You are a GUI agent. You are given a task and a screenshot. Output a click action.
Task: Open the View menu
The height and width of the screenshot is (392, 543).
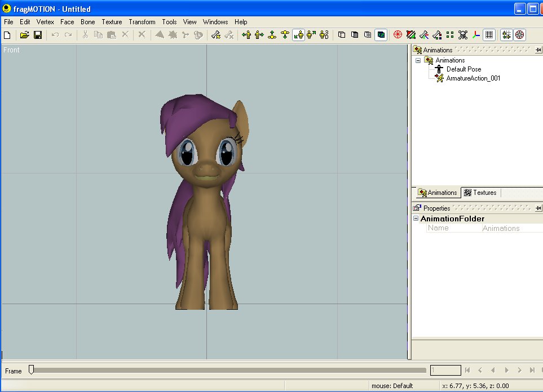coord(190,22)
